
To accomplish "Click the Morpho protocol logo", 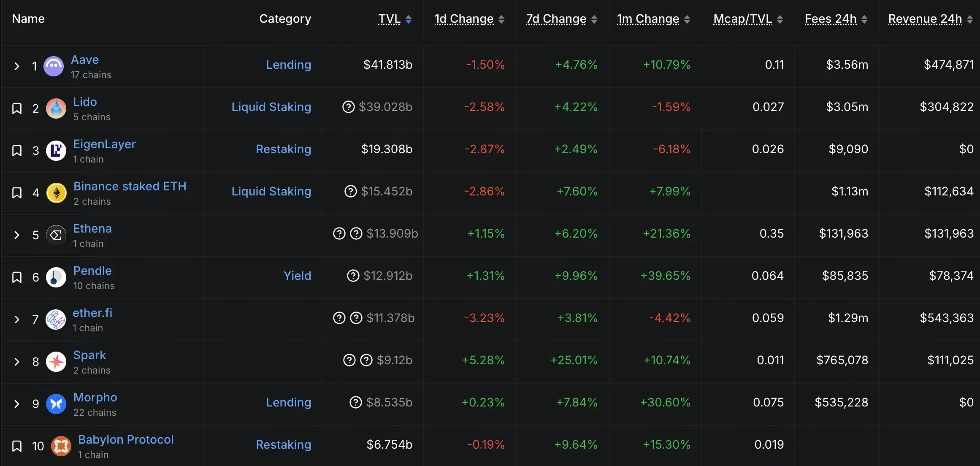I will [56, 404].
